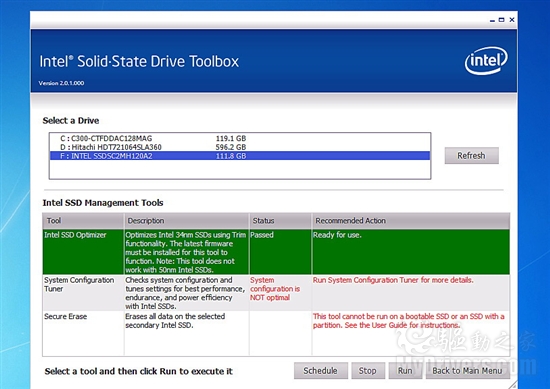Image resolution: width=550 pixels, height=389 pixels.
Task: Click the Run System Configuration Tuner recommendation
Action: tap(393, 280)
